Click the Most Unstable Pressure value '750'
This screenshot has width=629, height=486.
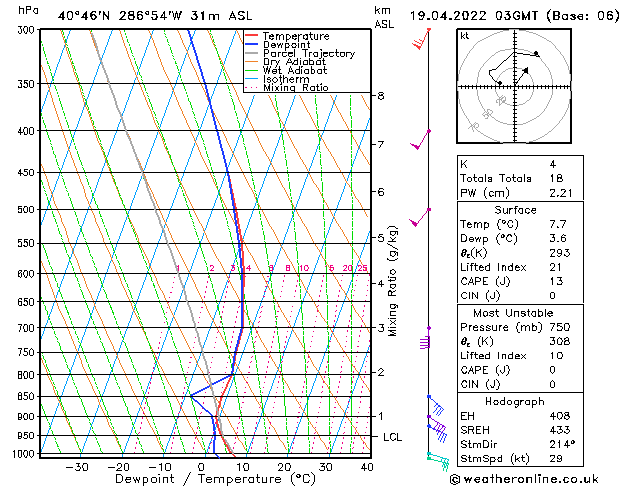(x=560, y=327)
